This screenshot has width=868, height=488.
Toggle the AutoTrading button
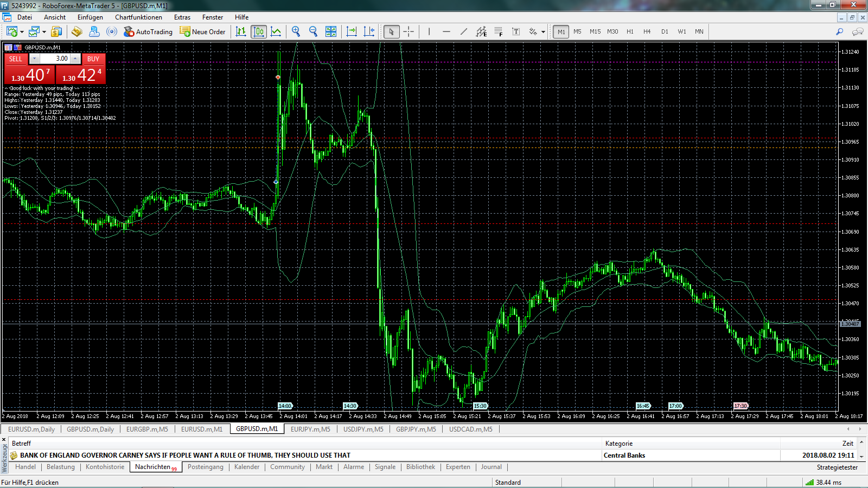(148, 31)
